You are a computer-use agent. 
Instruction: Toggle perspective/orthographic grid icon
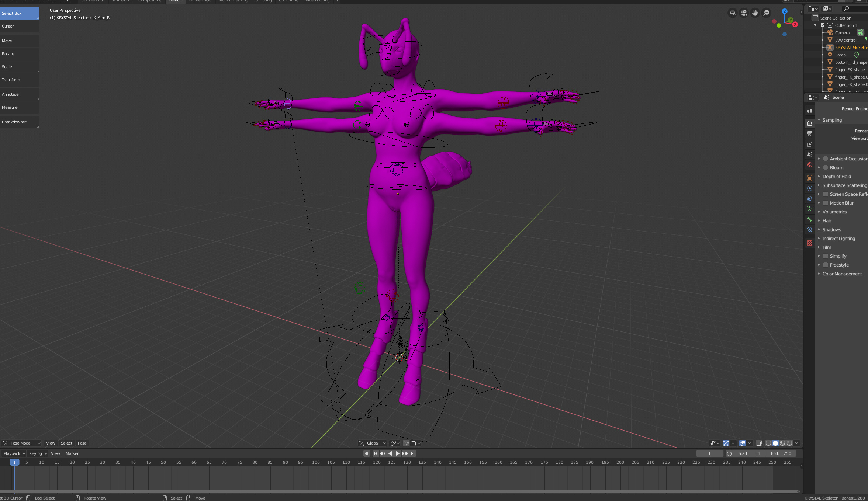(x=733, y=13)
